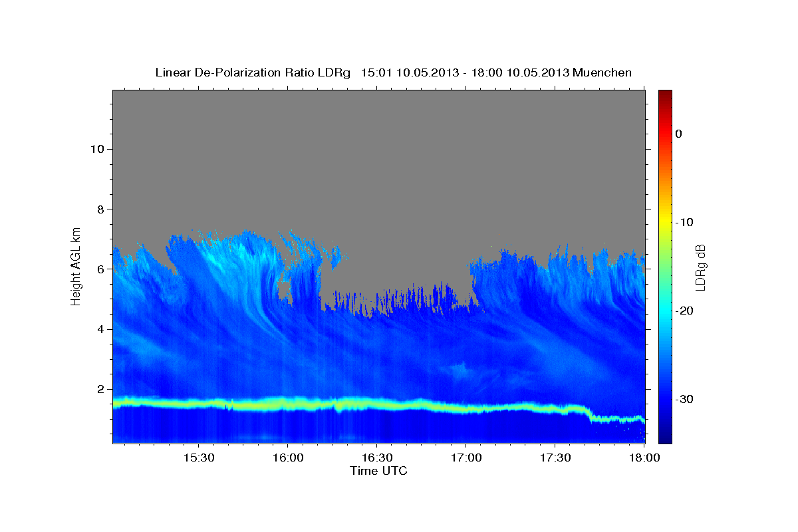This screenshot has width=798, height=532.
Task: Click the height axis label '2'
Action: (x=99, y=389)
